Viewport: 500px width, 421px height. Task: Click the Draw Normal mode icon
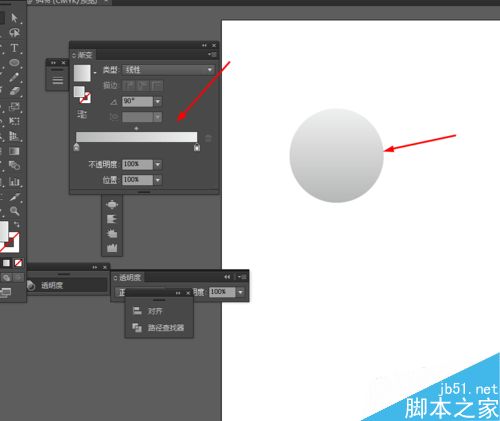coord(6,278)
